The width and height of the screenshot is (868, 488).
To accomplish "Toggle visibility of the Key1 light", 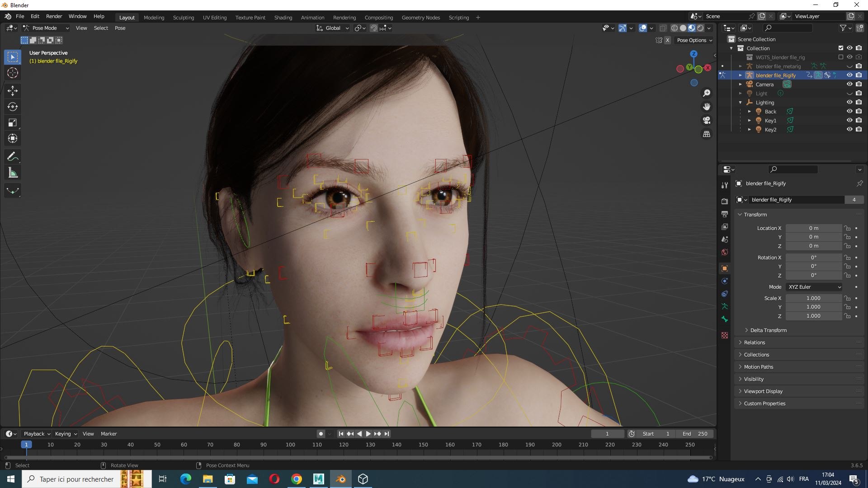I will (x=849, y=120).
